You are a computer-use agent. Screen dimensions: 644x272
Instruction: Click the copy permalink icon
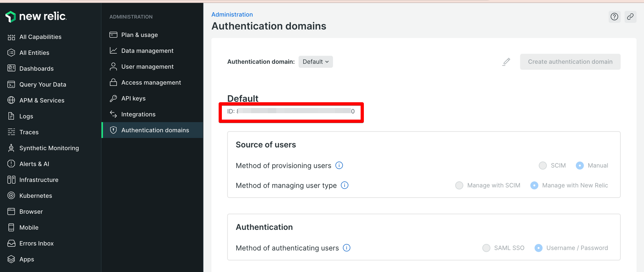pyautogui.click(x=630, y=17)
